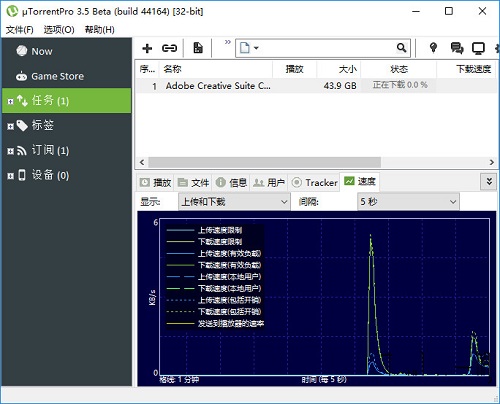Click the search magnifier icon
500x404 pixels.
tap(402, 48)
